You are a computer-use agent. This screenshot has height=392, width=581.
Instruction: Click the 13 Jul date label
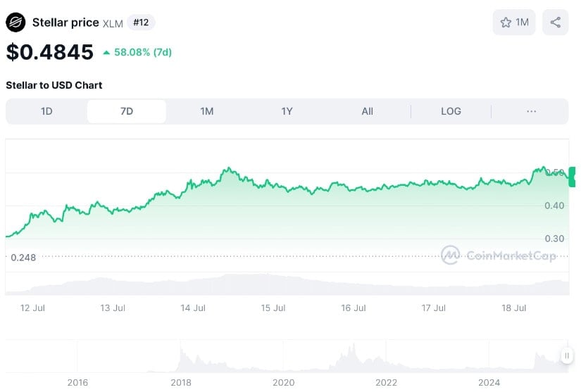coord(113,308)
